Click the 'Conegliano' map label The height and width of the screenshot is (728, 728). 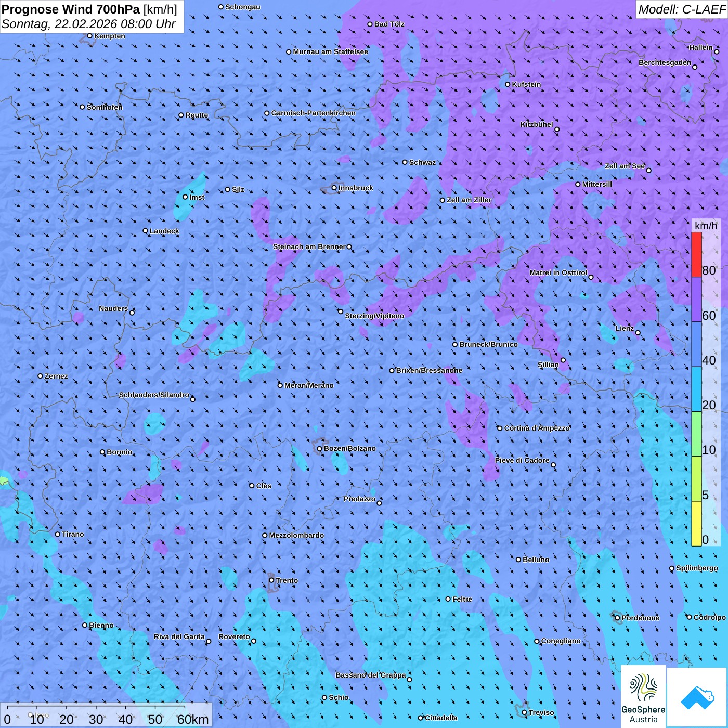coord(561,641)
